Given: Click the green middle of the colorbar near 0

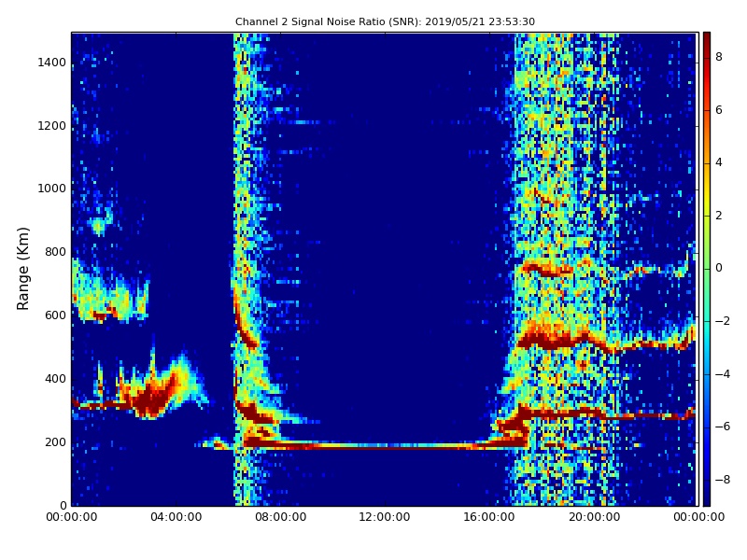Looking at the screenshot, I should click(x=707, y=268).
